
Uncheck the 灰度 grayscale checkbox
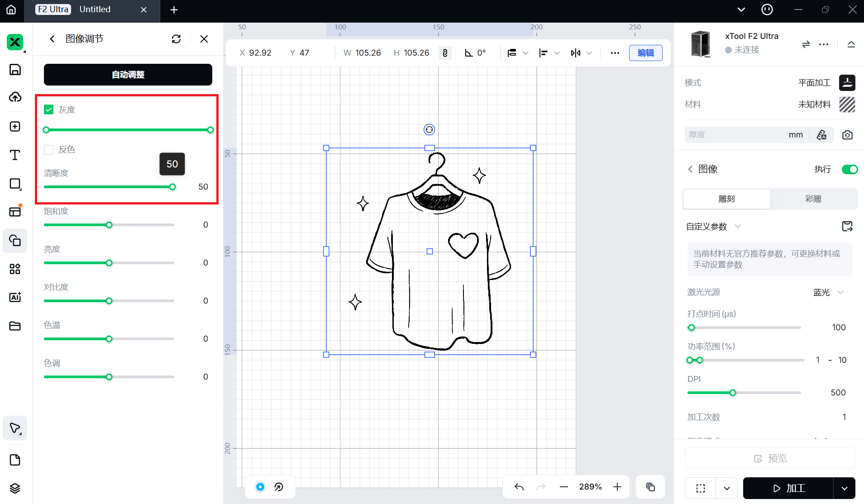[49, 109]
